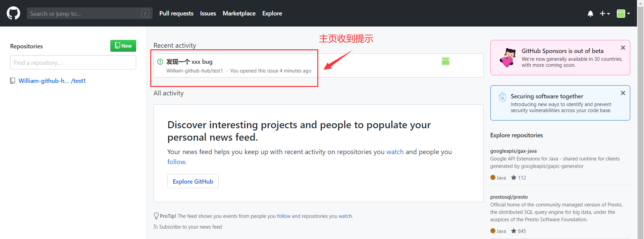Open the watch link in the ProTip
The height and width of the screenshot is (239, 644).
coord(345,216)
